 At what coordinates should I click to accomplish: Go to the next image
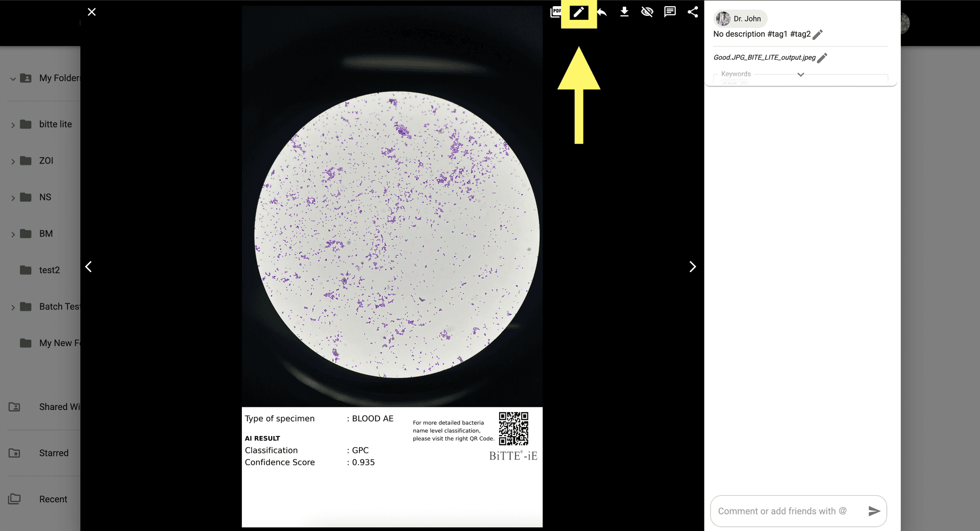pyautogui.click(x=692, y=267)
